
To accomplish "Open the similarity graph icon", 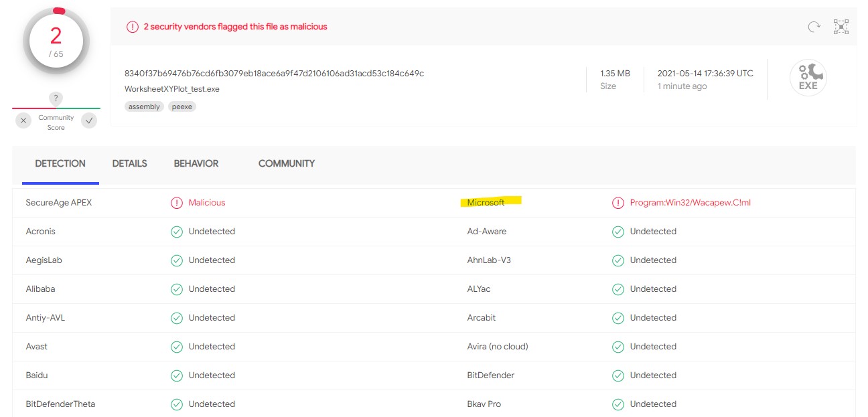I will pyautogui.click(x=841, y=27).
